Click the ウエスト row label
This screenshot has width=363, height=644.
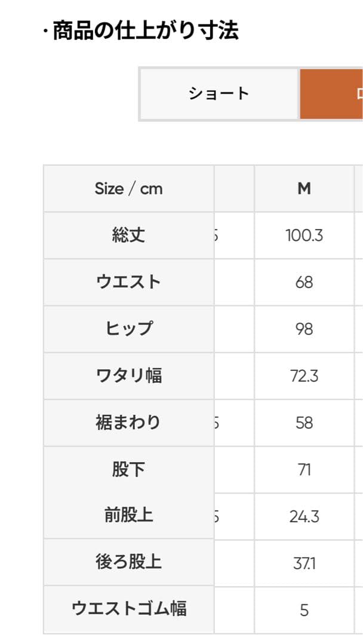tap(128, 281)
